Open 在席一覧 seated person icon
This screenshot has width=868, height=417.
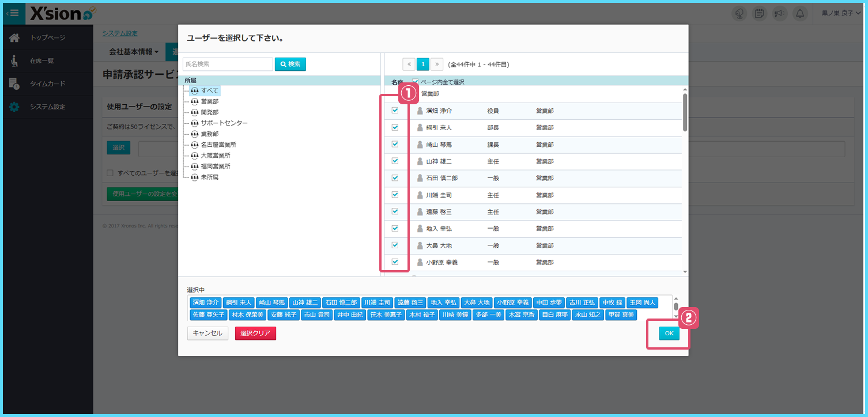(14, 60)
